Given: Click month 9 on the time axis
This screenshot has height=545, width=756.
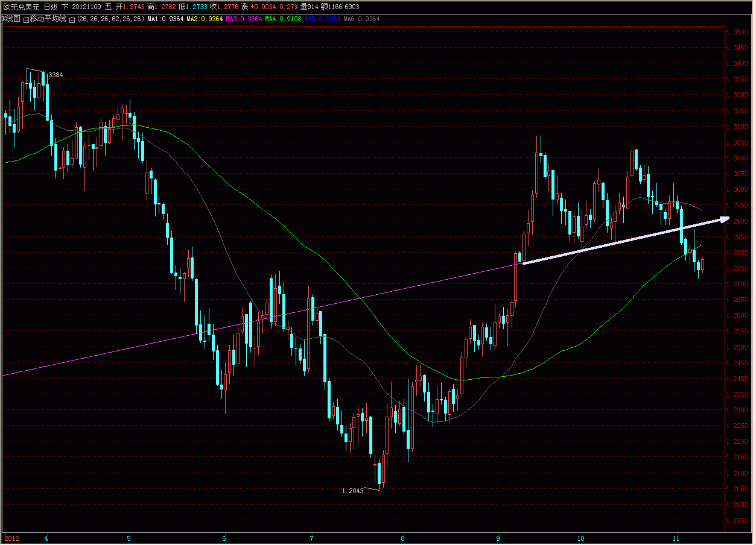Looking at the screenshot, I should pos(498,538).
